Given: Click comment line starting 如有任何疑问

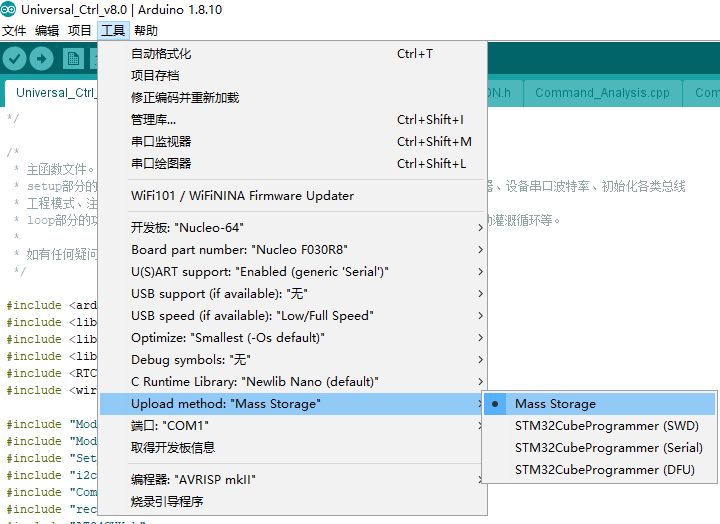Looking at the screenshot, I should tap(56, 254).
